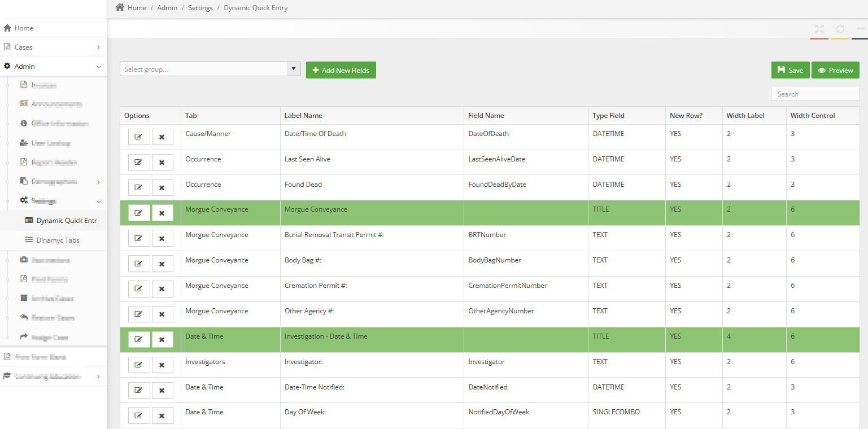The width and height of the screenshot is (868, 429).
Task: Click the edit icon on the Cremation Permit # row
Action: click(139, 288)
